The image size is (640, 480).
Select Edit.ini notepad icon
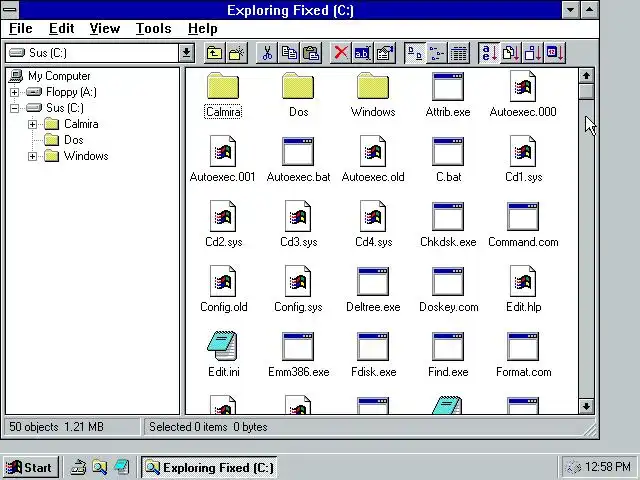pyautogui.click(x=222, y=346)
